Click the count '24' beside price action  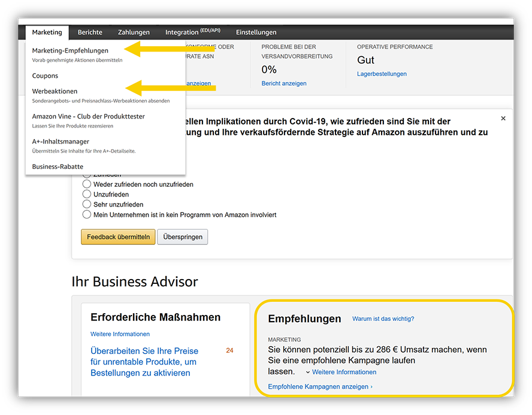pyautogui.click(x=229, y=350)
